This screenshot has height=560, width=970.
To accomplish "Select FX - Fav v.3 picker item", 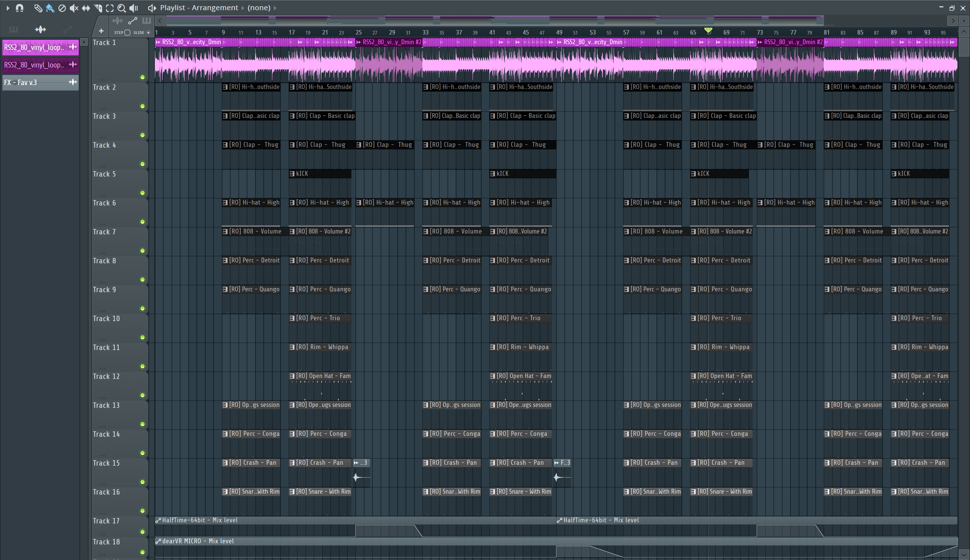I will (x=40, y=82).
